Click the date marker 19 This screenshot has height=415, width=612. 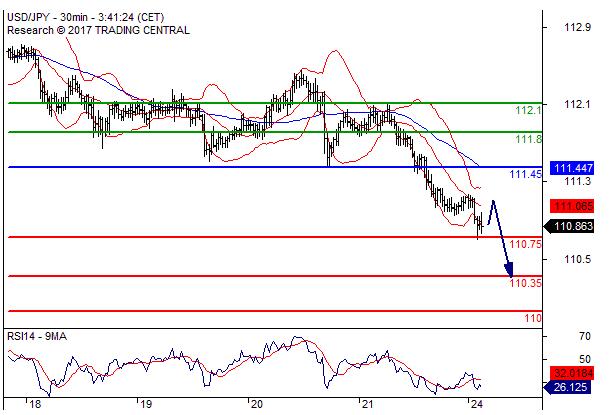pyautogui.click(x=146, y=404)
